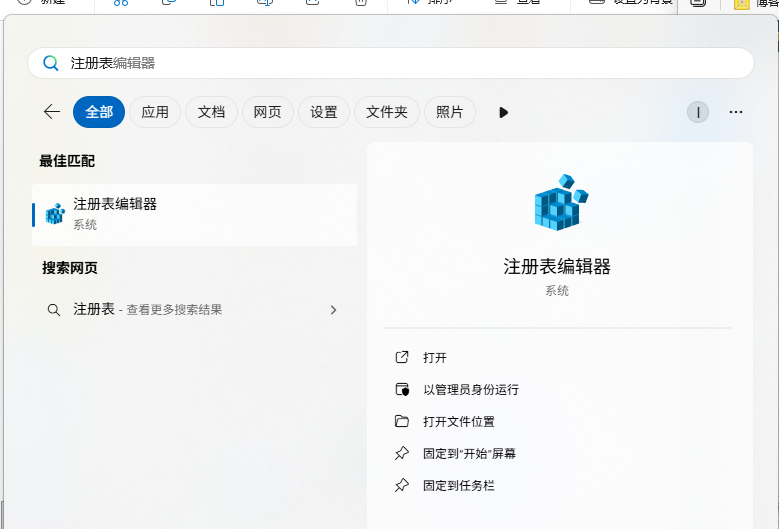This screenshot has width=779, height=529.
Task: Go back with the left arrow
Action: pos(52,112)
